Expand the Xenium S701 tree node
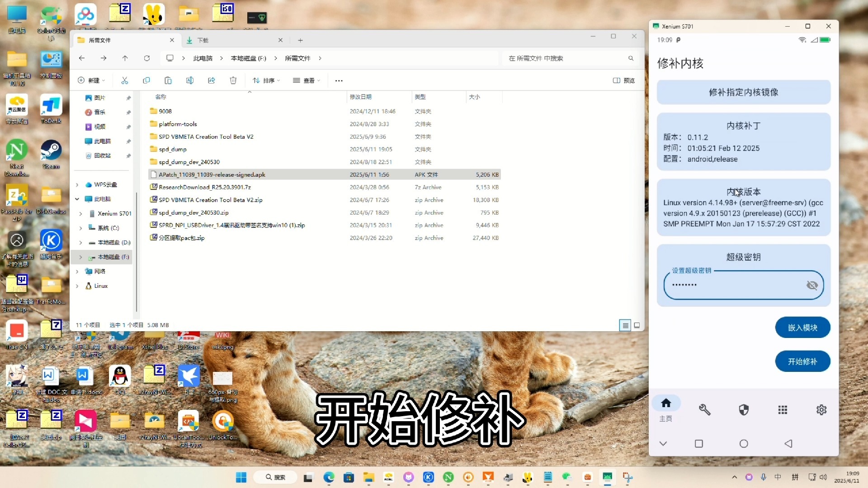Viewport: 868px width, 488px height. coord(81,214)
